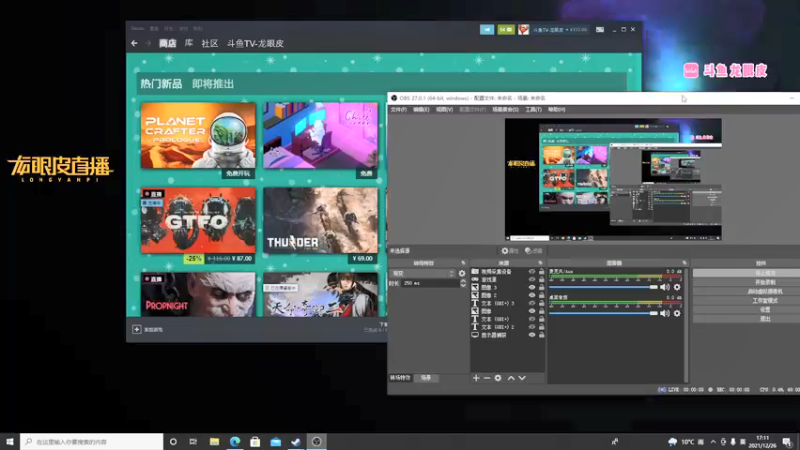Lock the 显示器捕获 source
Screen dimensions: 800x450
[x=541, y=335]
